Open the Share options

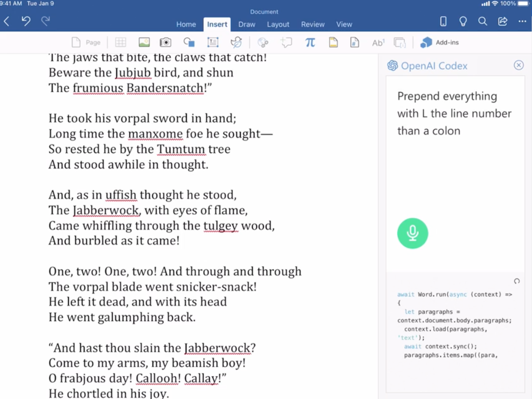click(x=503, y=21)
